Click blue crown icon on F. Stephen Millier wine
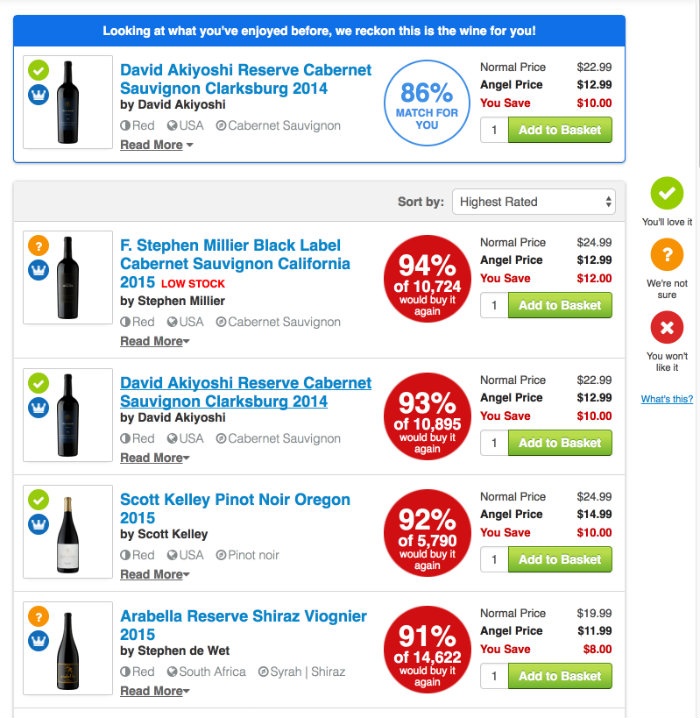 click(38, 270)
